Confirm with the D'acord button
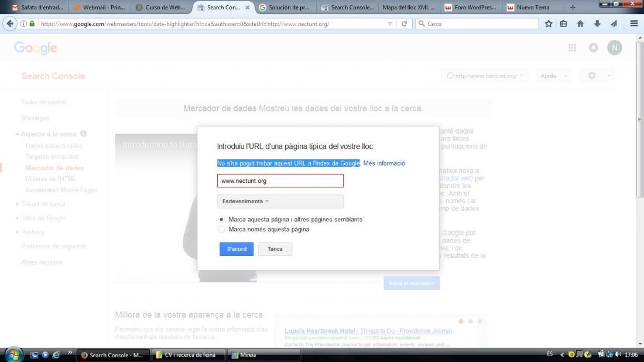The width and height of the screenshot is (644, 362). click(x=237, y=249)
